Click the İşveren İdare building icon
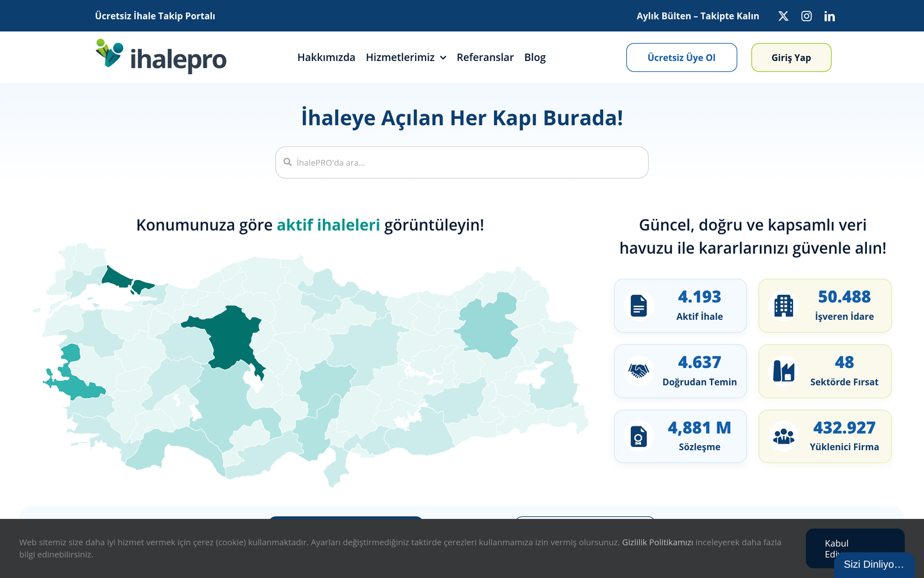This screenshot has width=924, height=578. 783,306
